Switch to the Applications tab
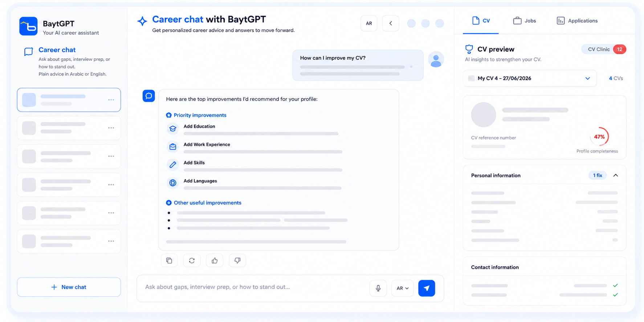The width and height of the screenshot is (644, 322). point(577,21)
